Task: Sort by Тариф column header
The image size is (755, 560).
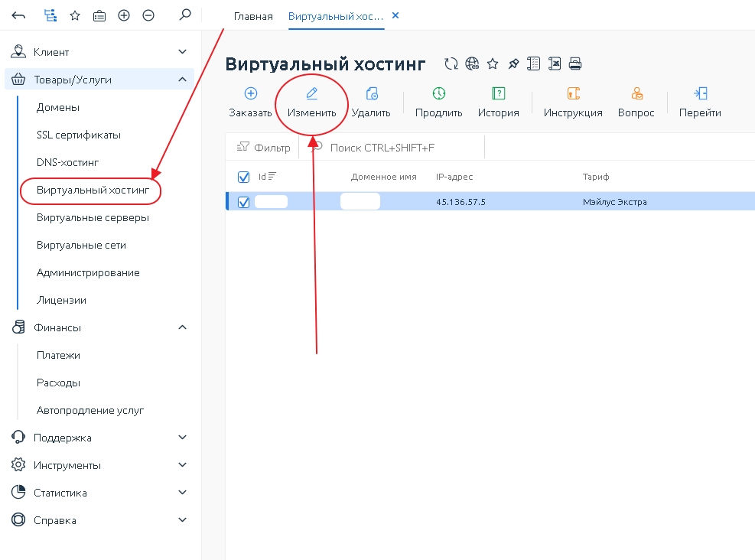Action: pyautogui.click(x=596, y=177)
